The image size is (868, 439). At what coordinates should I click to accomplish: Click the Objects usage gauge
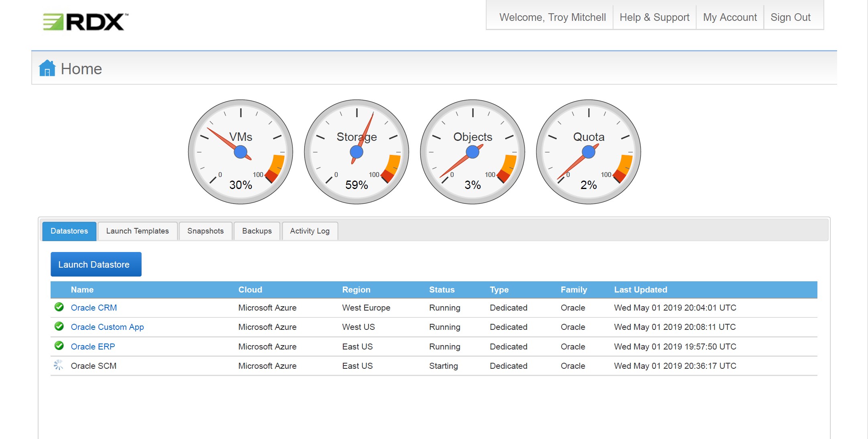click(473, 152)
